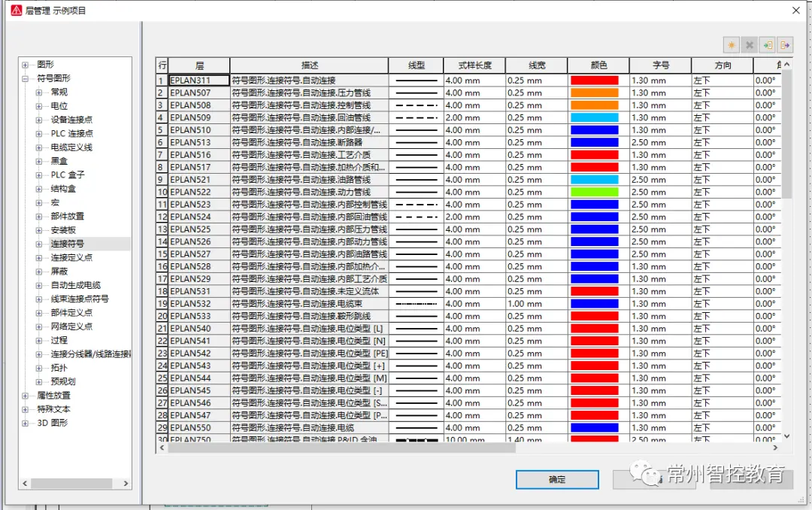Click the 式样长度 column header
812x510 pixels.
(474, 65)
